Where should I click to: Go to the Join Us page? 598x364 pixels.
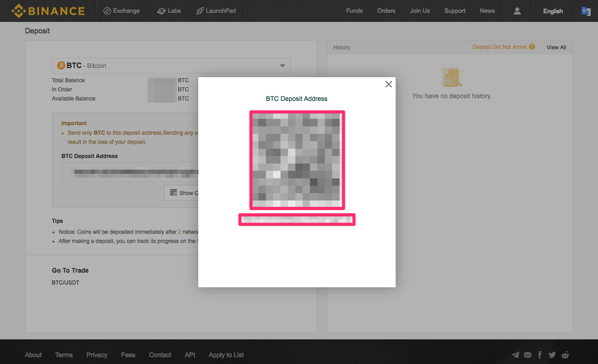pos(420,11)
